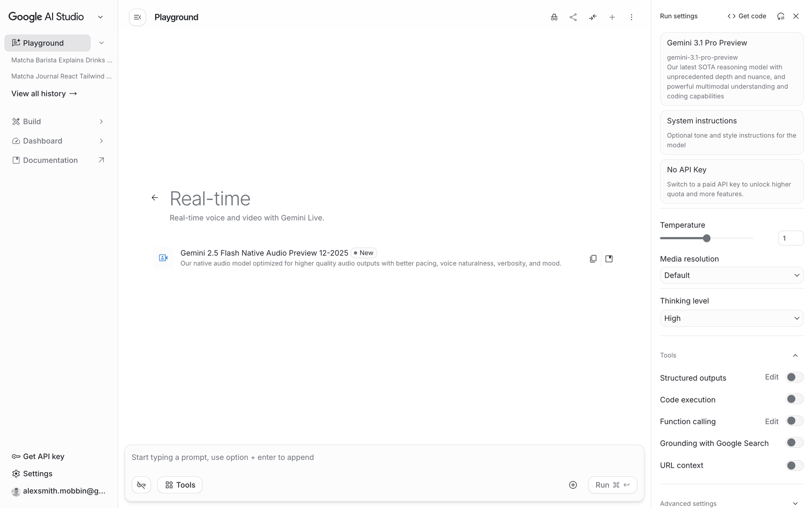
Task: Open Matcha Journal React Tailwind history item
Action: (62, 76)
